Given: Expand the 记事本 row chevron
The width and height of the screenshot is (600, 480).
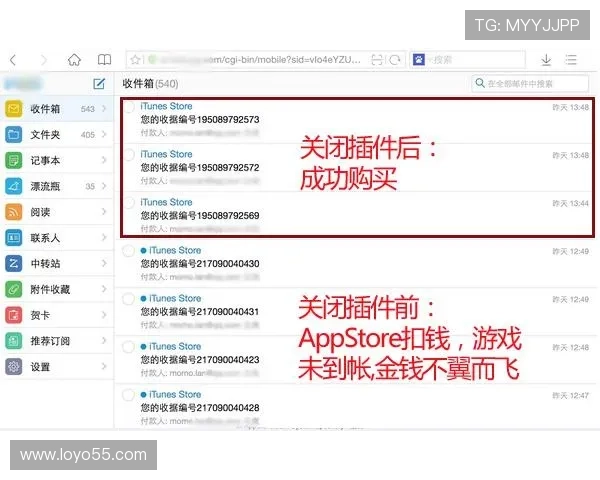Looking at the screenshot, I should [x=104, y=160].
